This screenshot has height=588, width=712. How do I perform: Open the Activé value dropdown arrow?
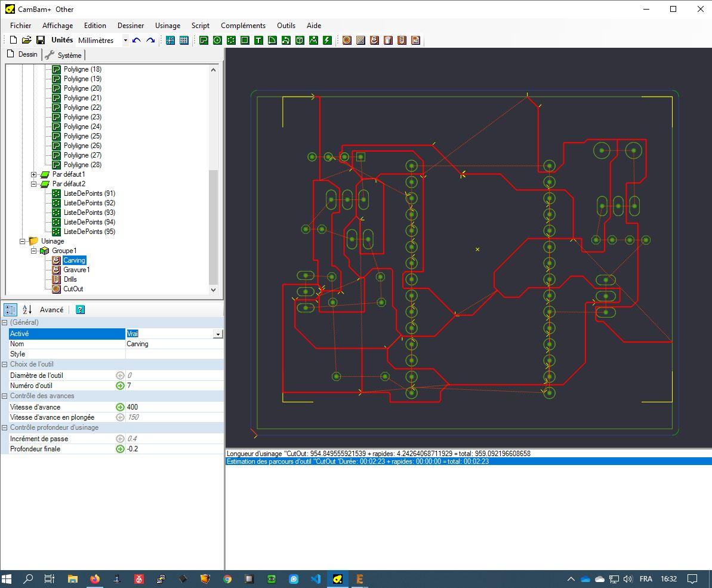click(x=218, y=334)
